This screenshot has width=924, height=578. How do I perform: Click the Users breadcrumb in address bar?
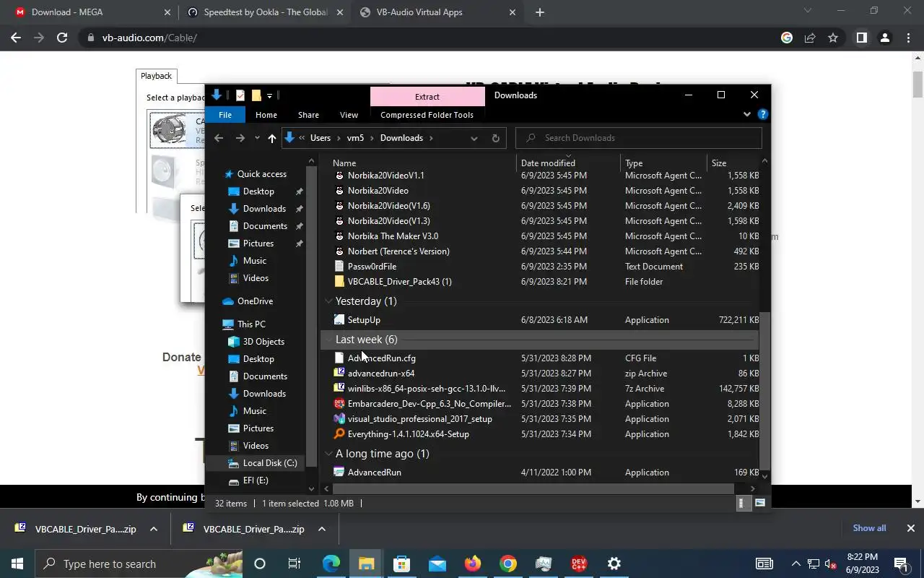321,138
